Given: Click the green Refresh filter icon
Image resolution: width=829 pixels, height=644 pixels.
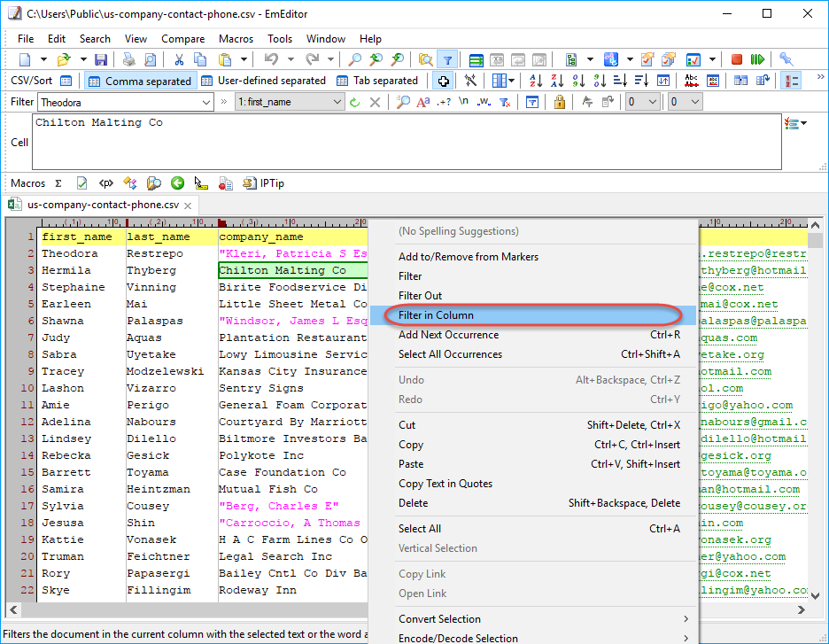Looking at the screenshot, I should [x=355, y=102].
